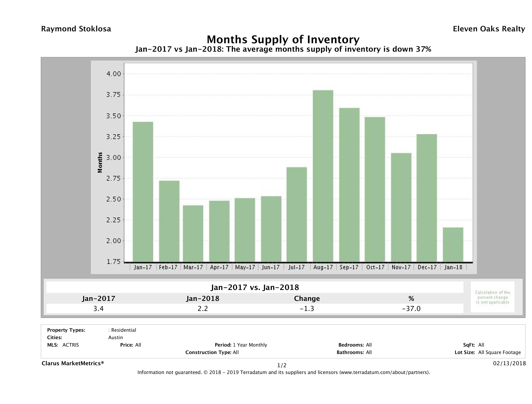Click the Eleven Oaks Realty heading
Screen dimensions: 532x404
pyautogui.click(x=489, y=29)
